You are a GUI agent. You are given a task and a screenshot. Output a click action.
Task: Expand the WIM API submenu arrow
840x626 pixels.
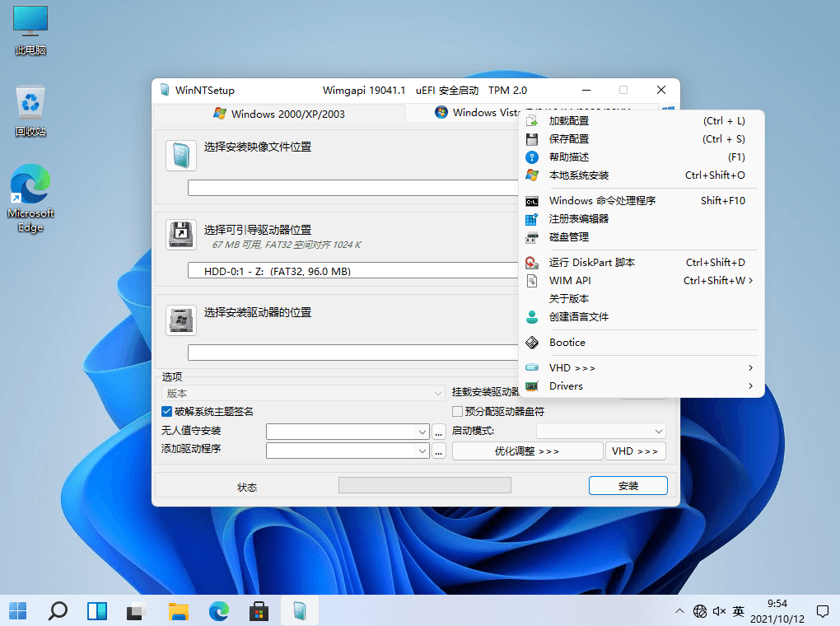[750, 280]
